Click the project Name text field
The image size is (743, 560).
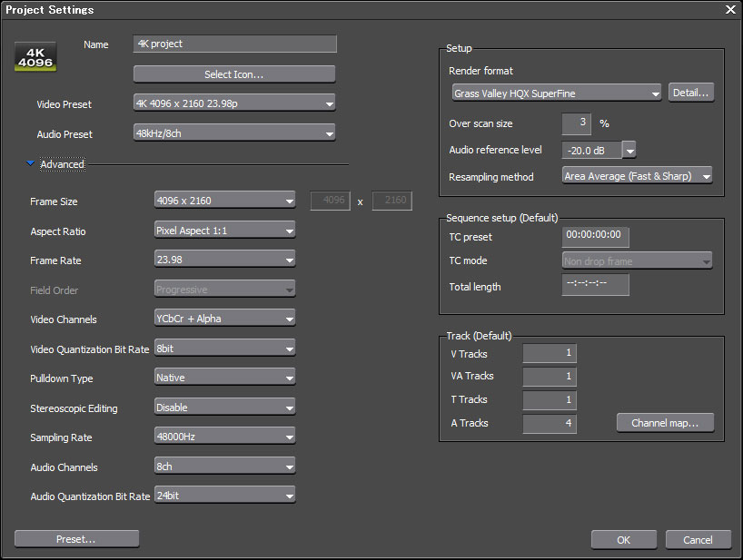point(234,44)
